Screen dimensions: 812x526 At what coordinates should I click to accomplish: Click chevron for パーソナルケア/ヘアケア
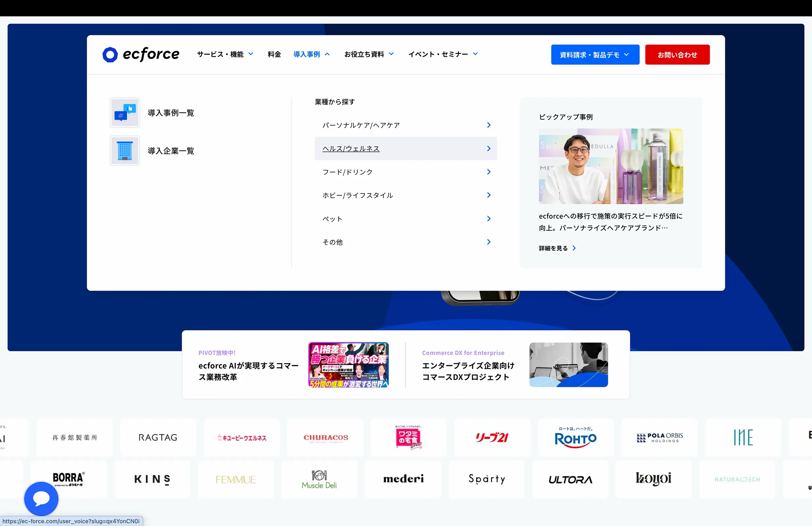point(489,125)
